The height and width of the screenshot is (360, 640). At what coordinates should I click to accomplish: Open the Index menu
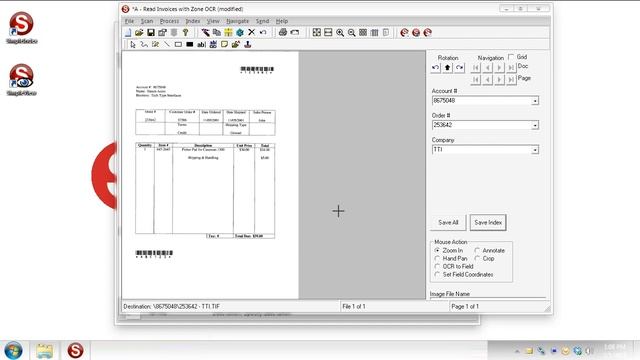(x=193, y=21)
